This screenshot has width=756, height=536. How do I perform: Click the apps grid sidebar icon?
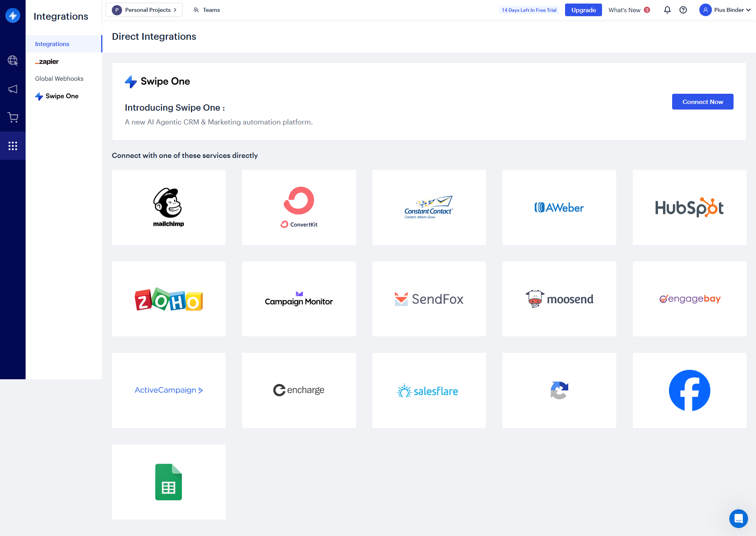click(x=13, y=146)
